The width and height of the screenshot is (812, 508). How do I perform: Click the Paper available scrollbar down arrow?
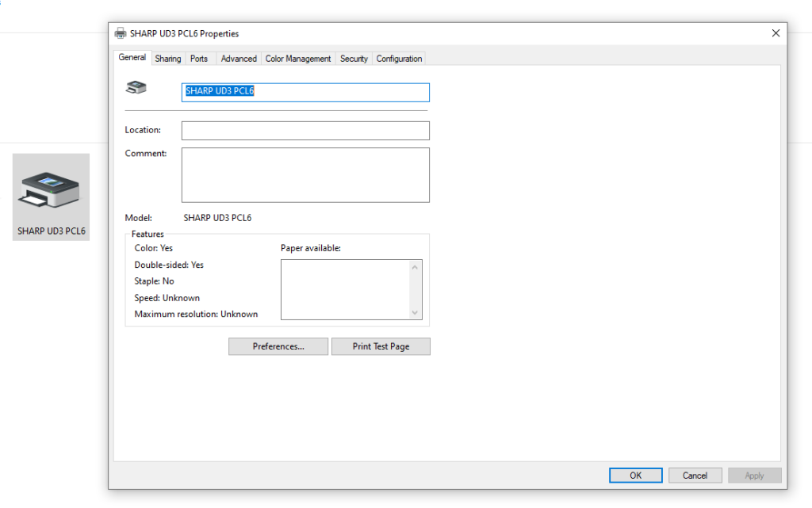click(x=416, y=314)
